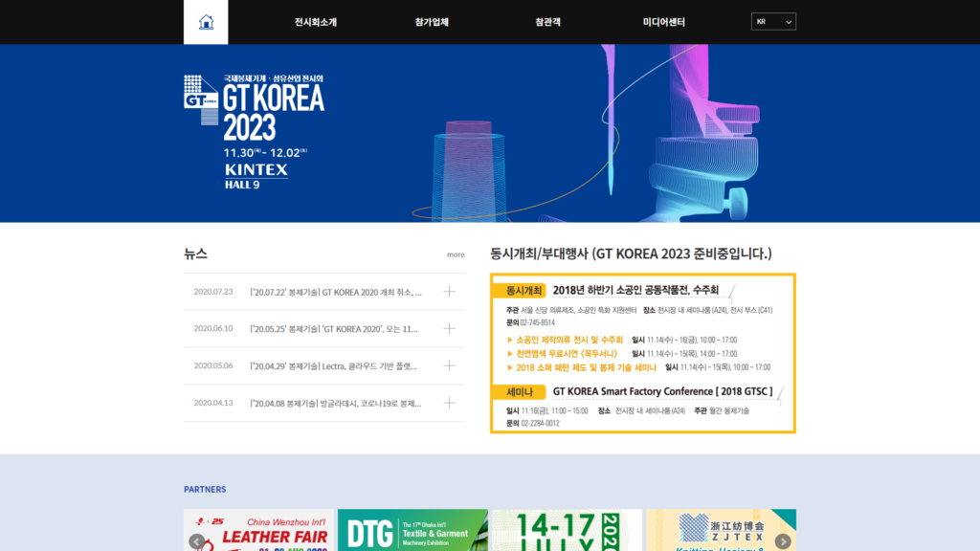Image resolution: width=980 pixels, height=551 pixels.
Task: Select '천연염색 무료시연 (꼭두서니)' item
Action: coord(567,354)
